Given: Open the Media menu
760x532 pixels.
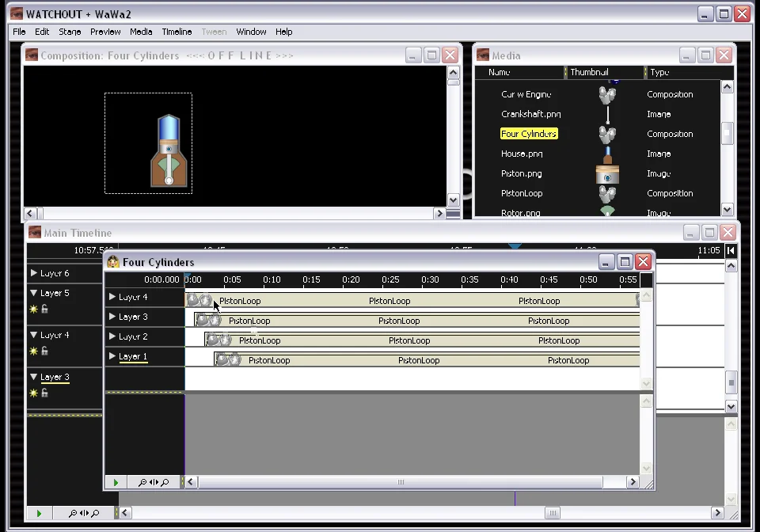Looking at the screenshot, I should (141, 32).
